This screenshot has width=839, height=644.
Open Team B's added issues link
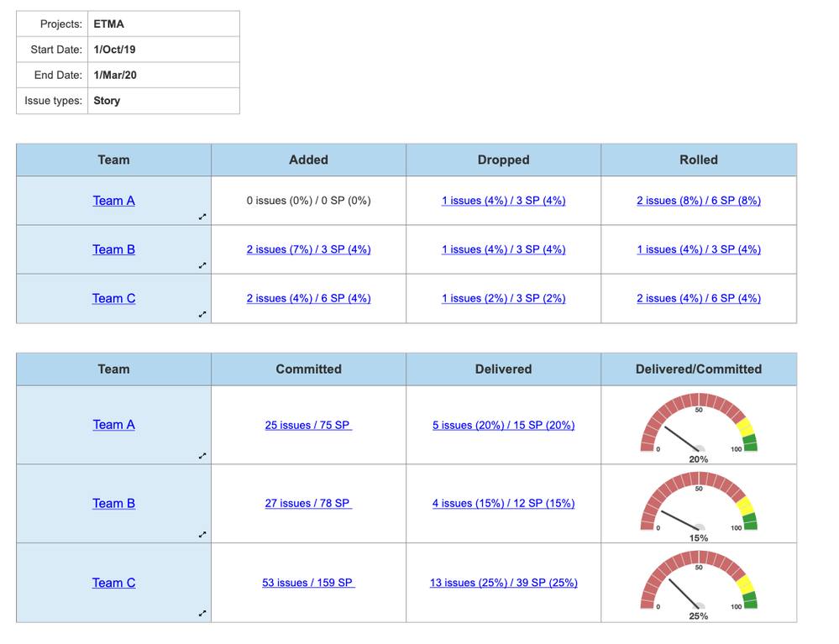tap(308, 249)
